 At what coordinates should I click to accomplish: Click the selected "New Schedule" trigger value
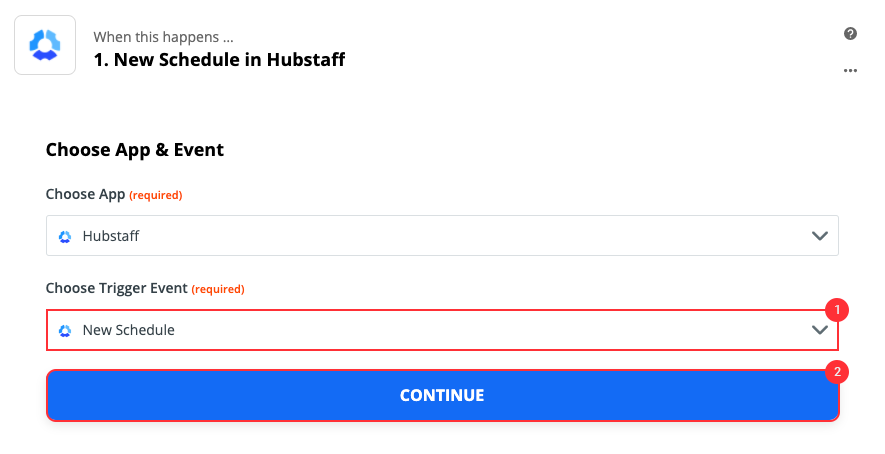pos(128,330)
